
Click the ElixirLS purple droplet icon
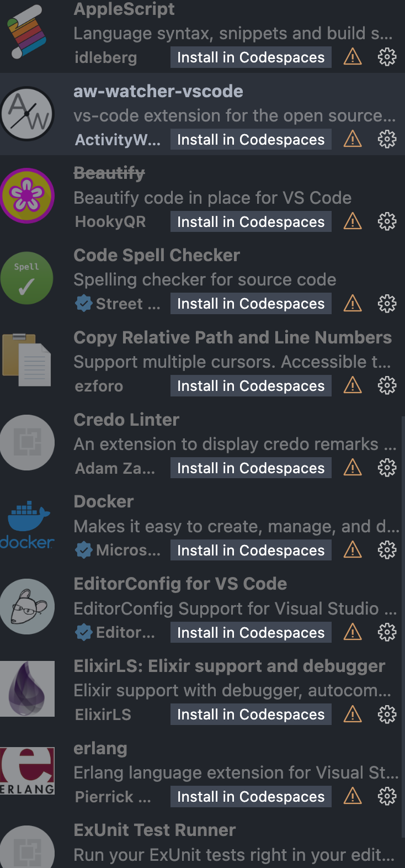[27, 688]
